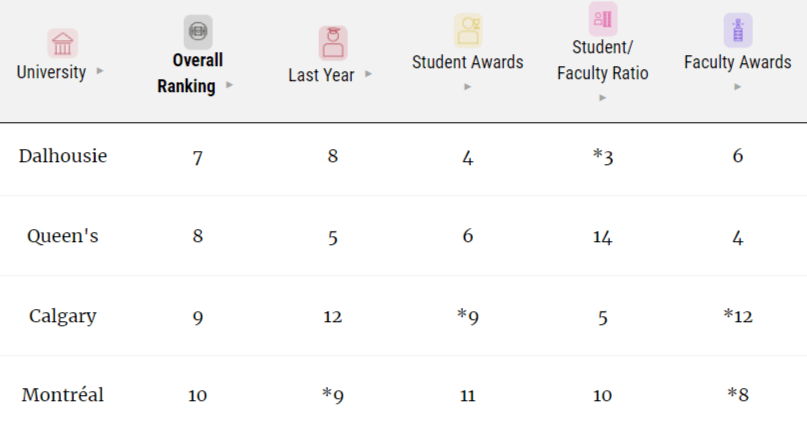Click the Faculty Awards purple icon
The height and width of the screenshot is (434, 807).
(738, 30)
